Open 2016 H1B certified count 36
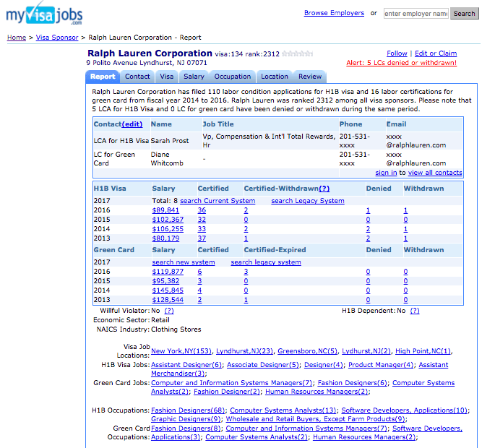The width and height of the screenshot is (495, 448). pyautogui.click(x=202, y=210)
